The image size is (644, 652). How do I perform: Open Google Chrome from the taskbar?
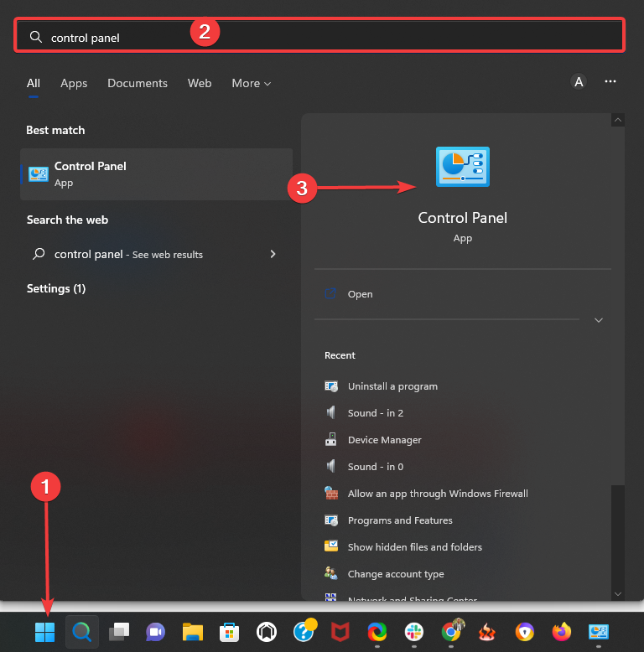[x=451, y=631]
